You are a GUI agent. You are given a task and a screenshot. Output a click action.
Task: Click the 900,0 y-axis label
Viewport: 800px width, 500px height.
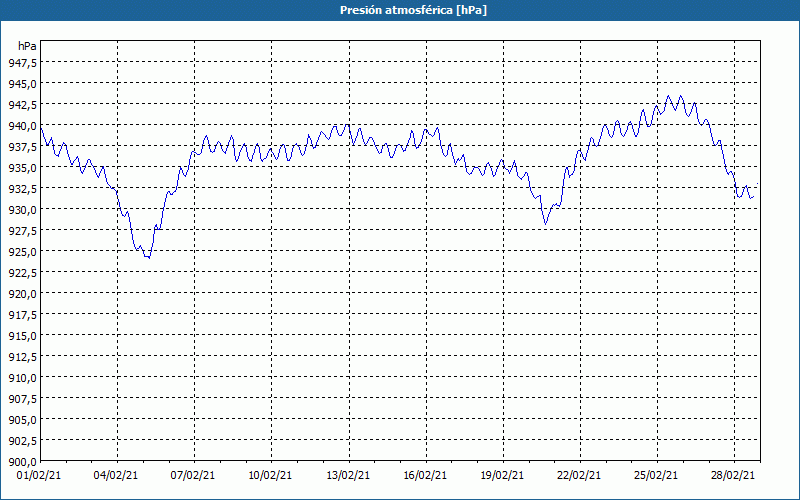pyautogui.click(x=22, y=462)
